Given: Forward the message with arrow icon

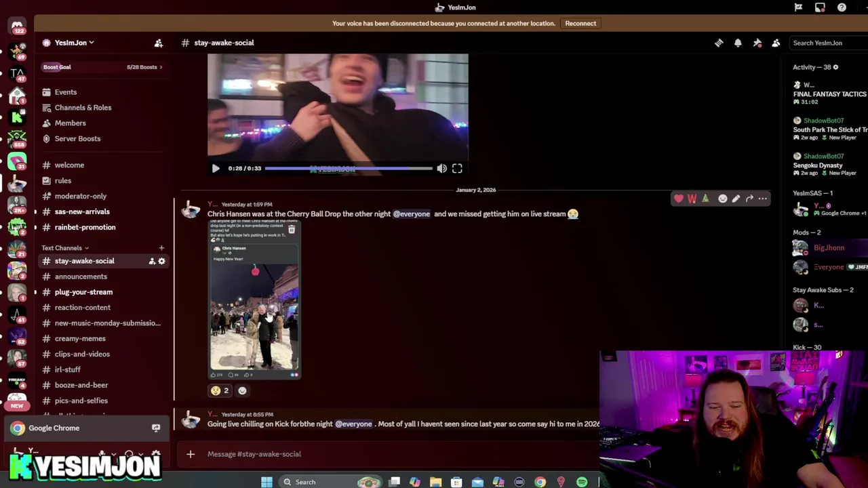Looking at the screenshot, I should [x=749, y=199].
